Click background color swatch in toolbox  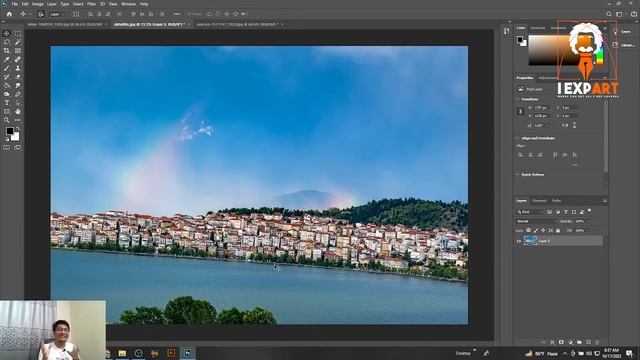[15, 137]
